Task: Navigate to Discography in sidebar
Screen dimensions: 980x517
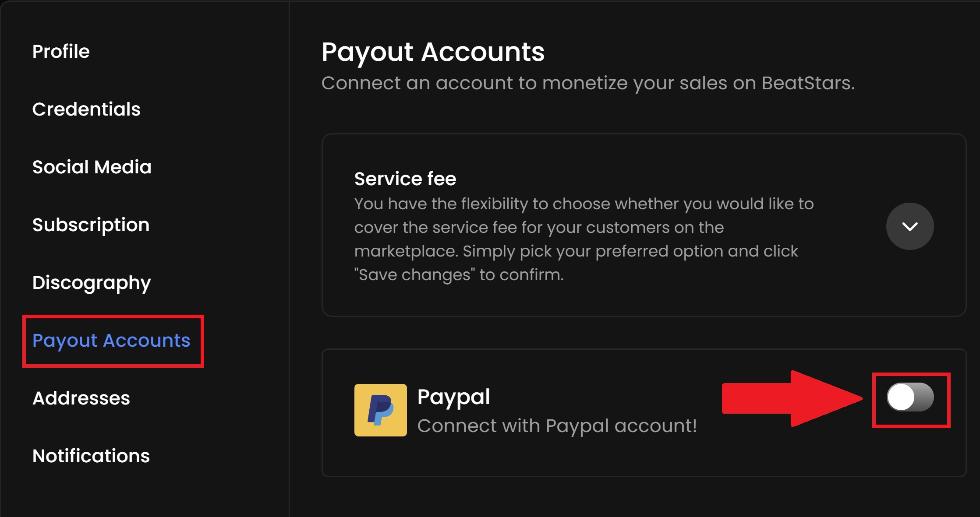Action: [x=92, y=283]
